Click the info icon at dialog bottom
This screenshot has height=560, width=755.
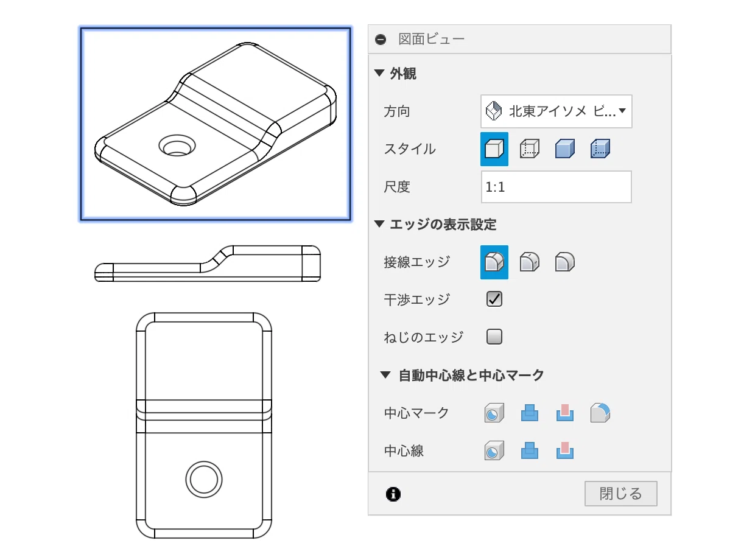393,494
